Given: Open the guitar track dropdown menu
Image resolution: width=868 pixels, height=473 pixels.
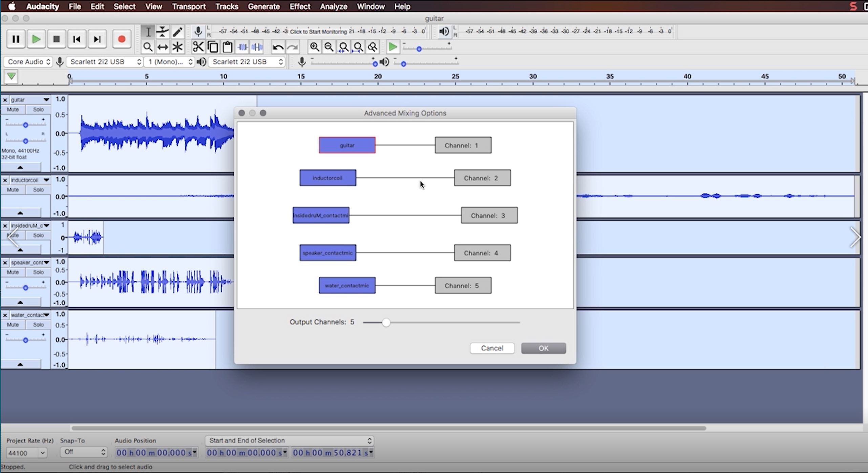Looking at the screenshot, I should click(x=46, y=100).
